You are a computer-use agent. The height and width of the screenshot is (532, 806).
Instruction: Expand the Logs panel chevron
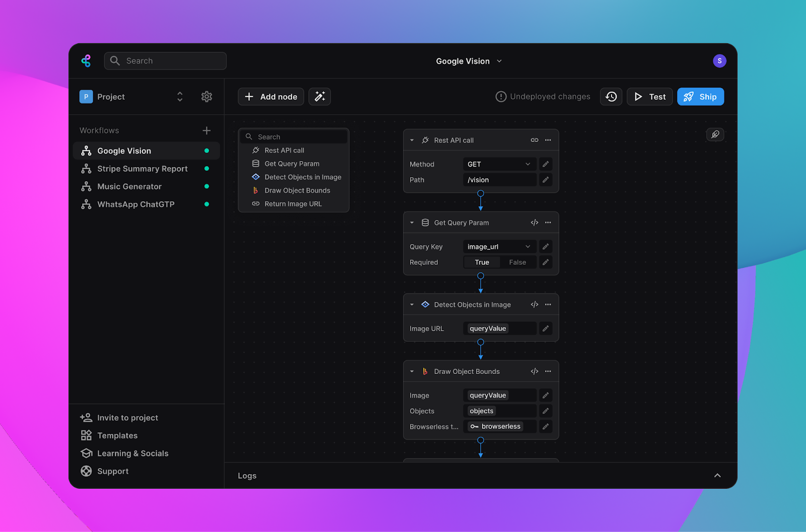coord(717,476)
